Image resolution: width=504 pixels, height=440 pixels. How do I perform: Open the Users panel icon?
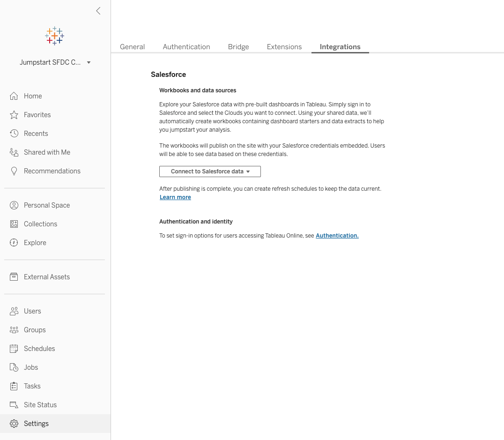click(14, 311)
